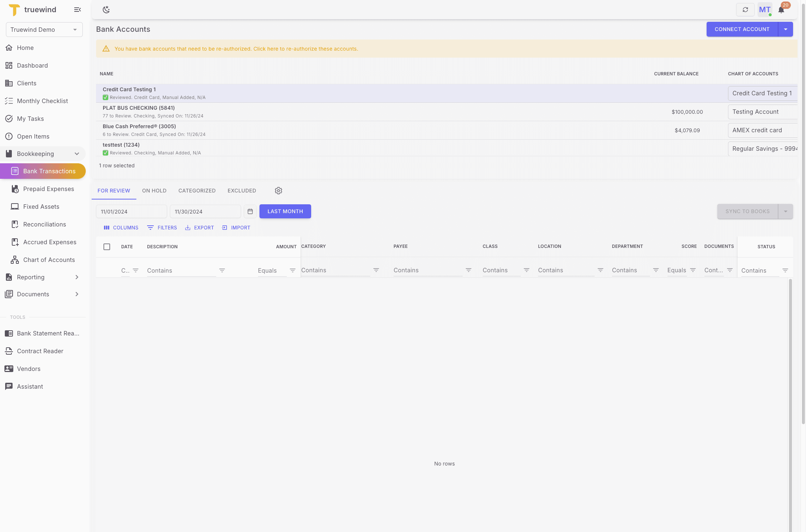The height and width of the screenshot is (532, 806).
Task: Open the Truewind Demo workspace selector
Action: (44, 29)
